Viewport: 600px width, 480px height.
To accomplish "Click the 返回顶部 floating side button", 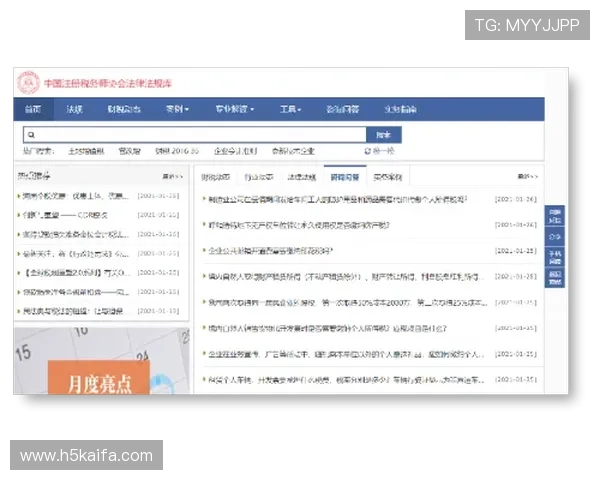I will point(555,278).
